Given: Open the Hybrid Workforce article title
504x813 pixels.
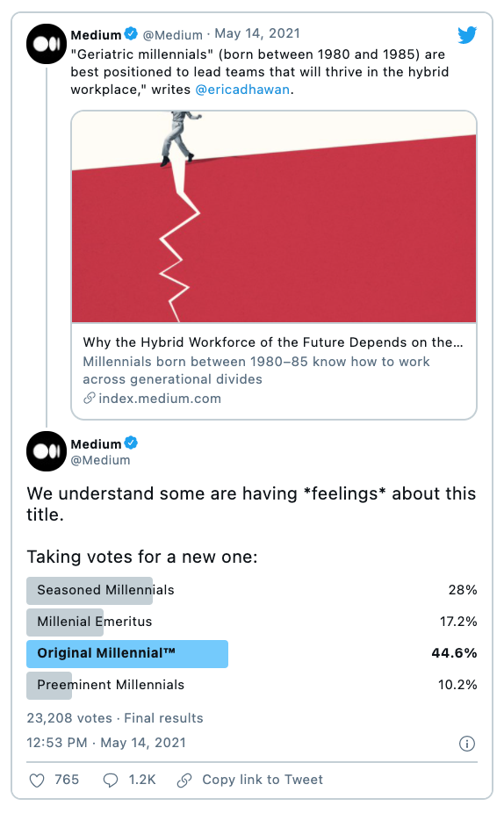Looking at the screenshot, I should (x=273, y=342).
